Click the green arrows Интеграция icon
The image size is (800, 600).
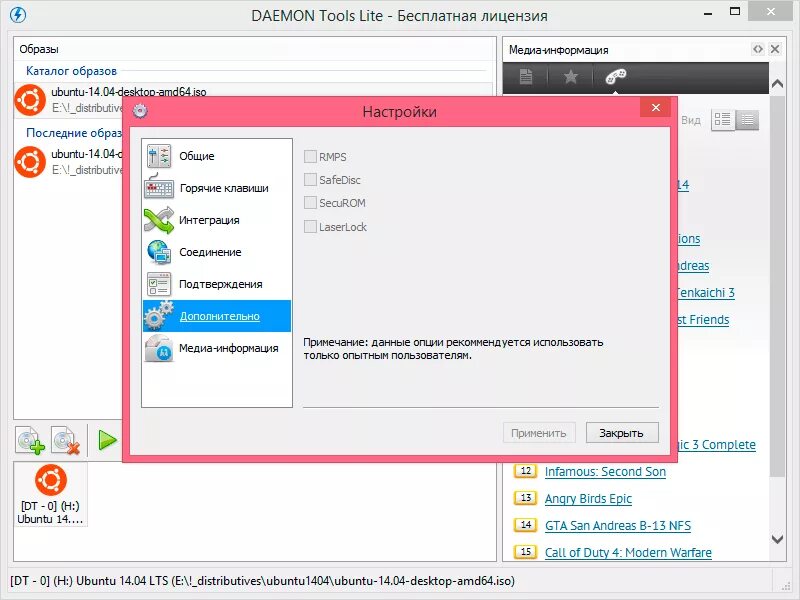(x=159, y=220)
